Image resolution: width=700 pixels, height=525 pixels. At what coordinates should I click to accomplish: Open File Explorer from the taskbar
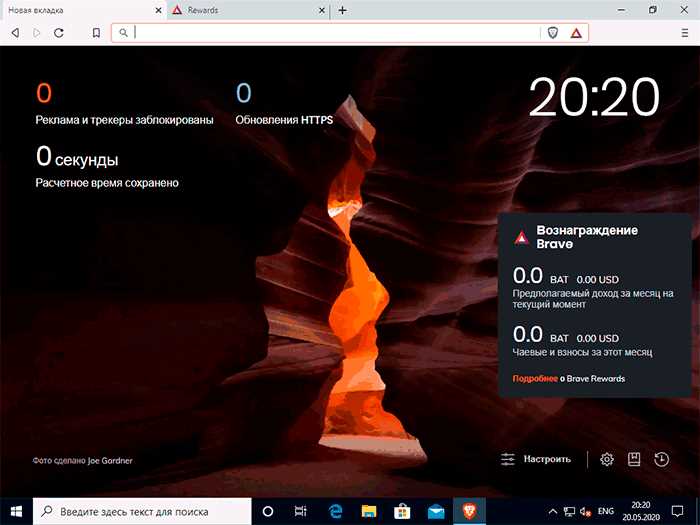[x=369, y=512]
